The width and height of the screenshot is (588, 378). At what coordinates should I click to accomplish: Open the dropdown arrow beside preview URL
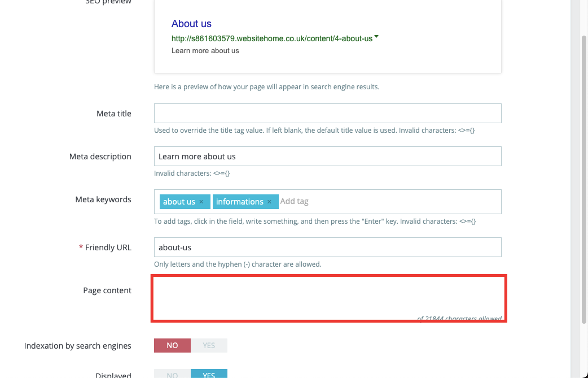coord(376,37)
